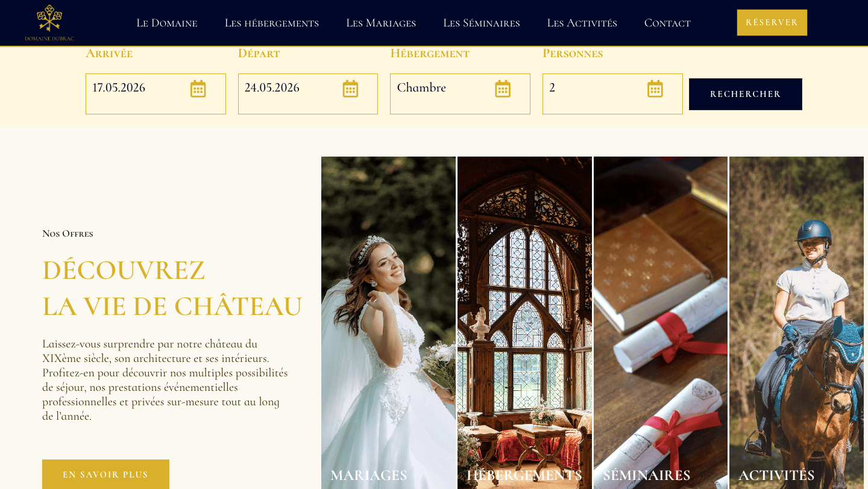Screen dimensions: 868x489
Task: Open Le Domaine menu item
Action: click(x=167, y=23)
